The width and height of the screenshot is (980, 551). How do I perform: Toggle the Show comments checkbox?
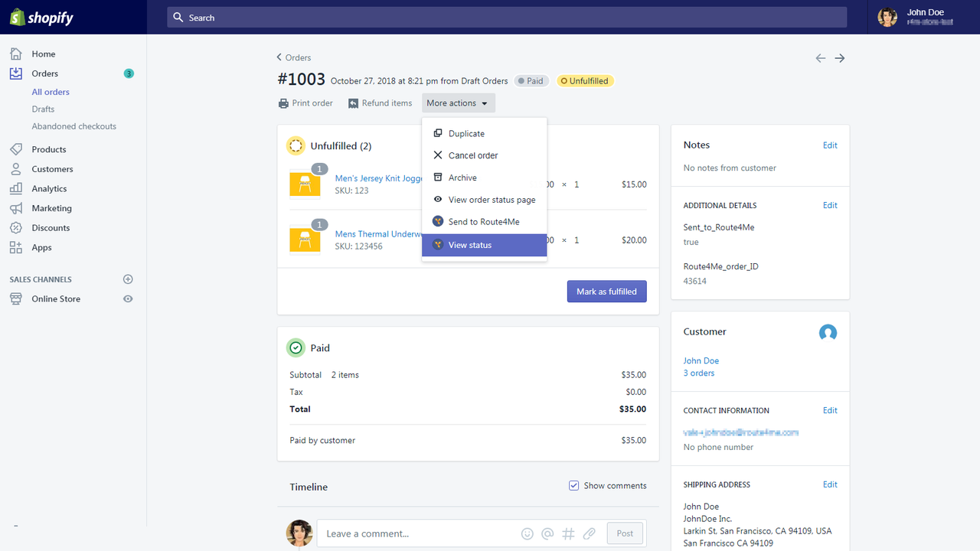click(x=573, y=485)
